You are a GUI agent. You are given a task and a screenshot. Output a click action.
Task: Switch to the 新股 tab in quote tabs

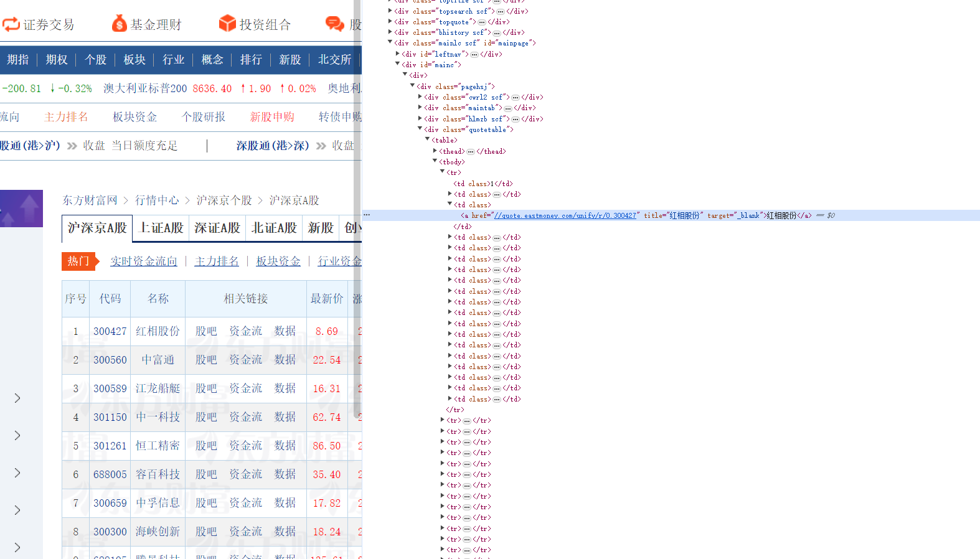321,228
